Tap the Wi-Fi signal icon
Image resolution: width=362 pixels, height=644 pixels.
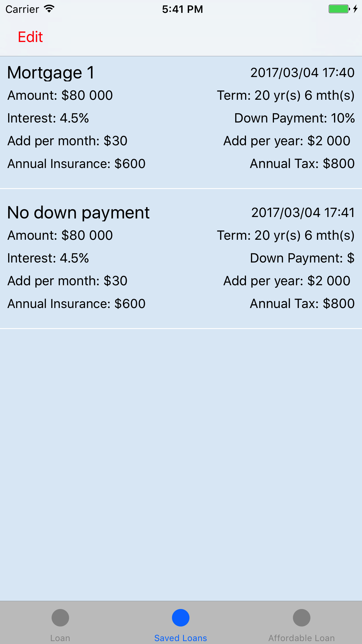point(49,9)
